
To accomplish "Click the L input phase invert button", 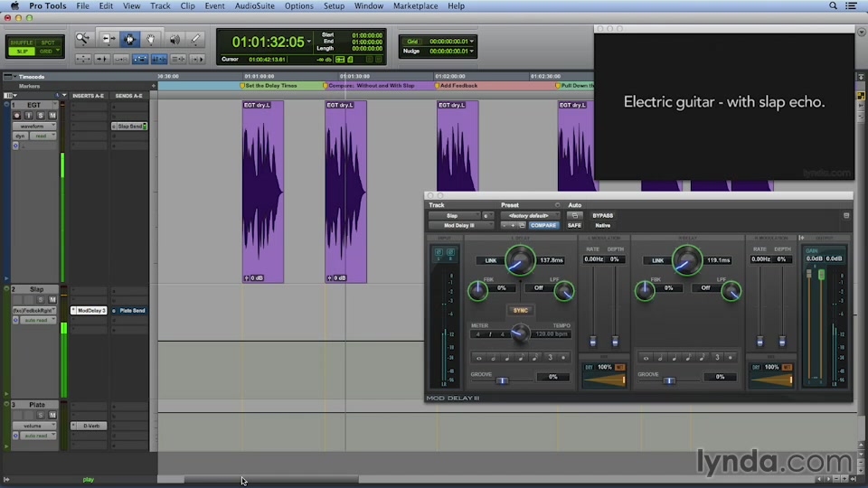I will click(439, 252).
